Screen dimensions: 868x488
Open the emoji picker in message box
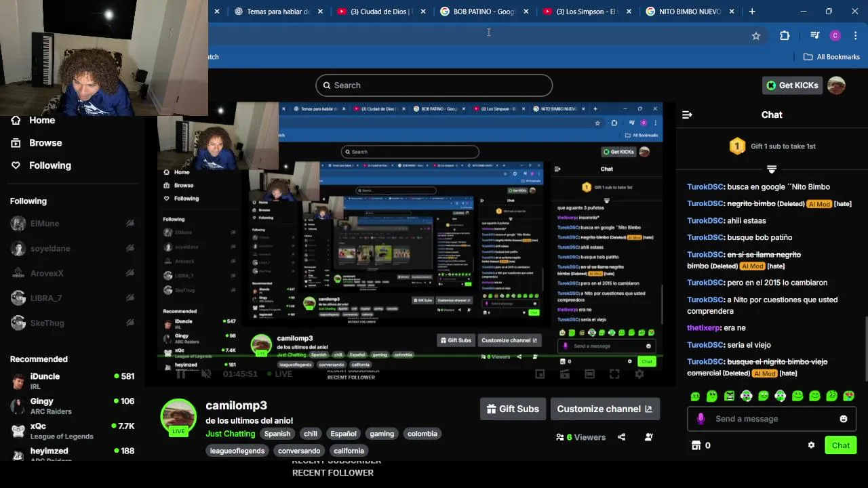pos(844,419)
